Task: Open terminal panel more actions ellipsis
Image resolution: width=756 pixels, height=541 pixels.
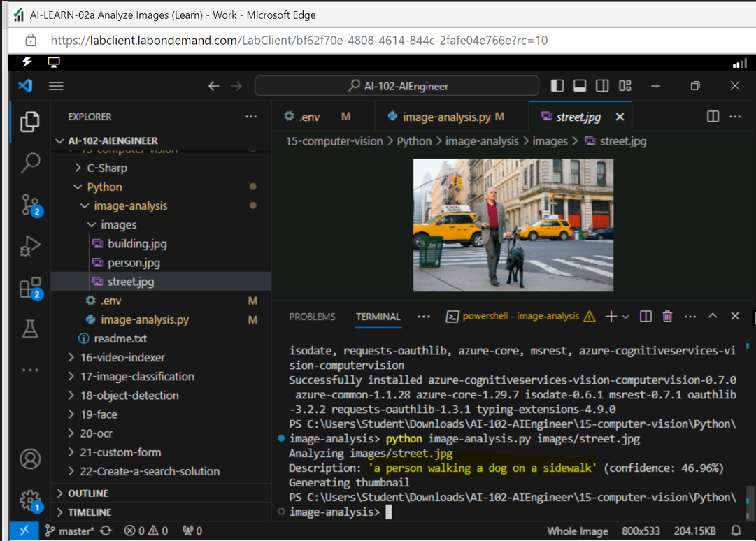Action: tap(690, 317)
